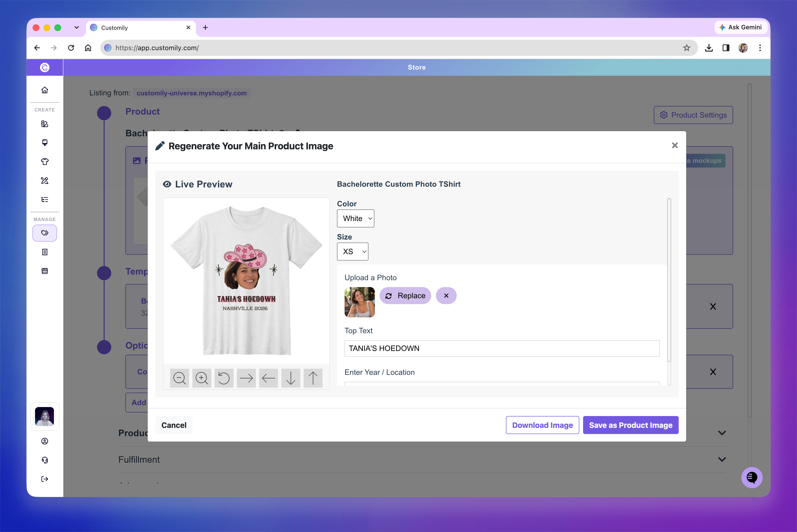Image resolution: width=797 pixels, height=532 pixels.
Task: Reload the browser page
Action: 71,48
